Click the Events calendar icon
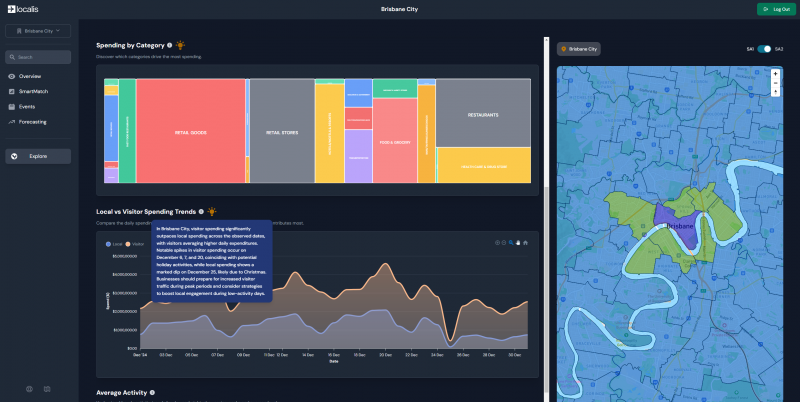 pyautogui.click(x=12, y=107)
